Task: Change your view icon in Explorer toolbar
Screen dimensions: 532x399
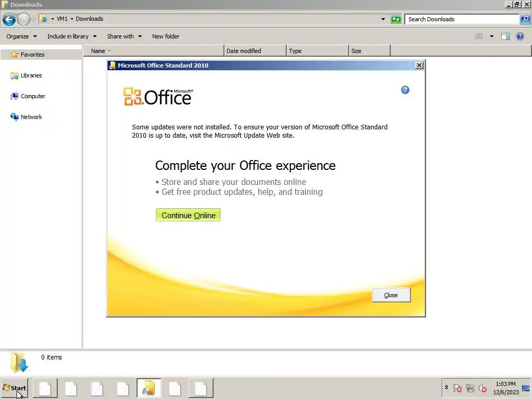Action: (x=478, y=36)
